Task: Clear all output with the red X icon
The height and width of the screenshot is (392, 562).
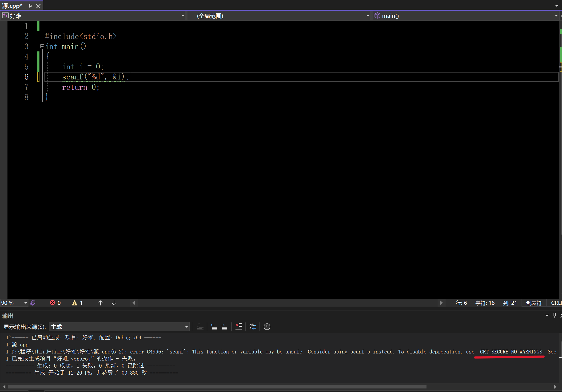Action: coord(238,327)
